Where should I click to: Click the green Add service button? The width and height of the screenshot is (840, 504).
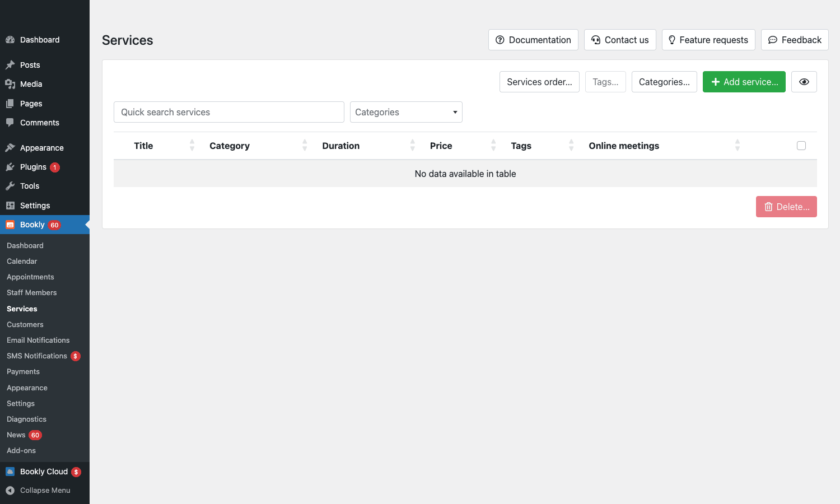(744, 82)
